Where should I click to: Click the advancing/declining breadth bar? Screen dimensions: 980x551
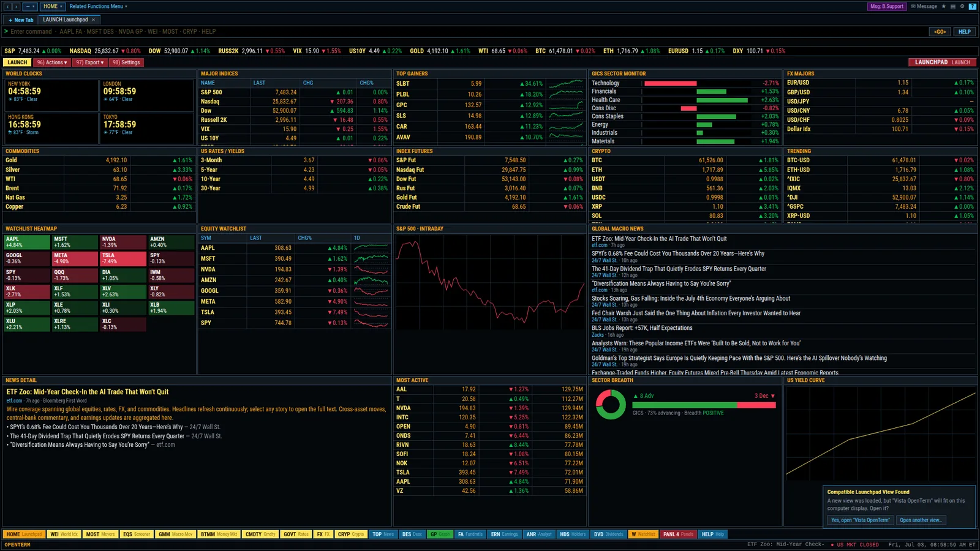coord(704,405)
